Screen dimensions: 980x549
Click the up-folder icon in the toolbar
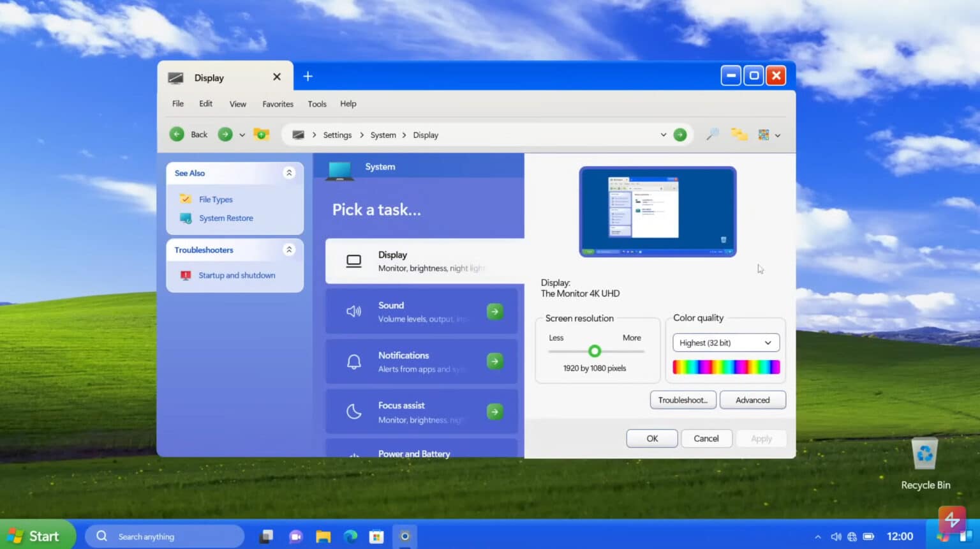tap(262, 135)
